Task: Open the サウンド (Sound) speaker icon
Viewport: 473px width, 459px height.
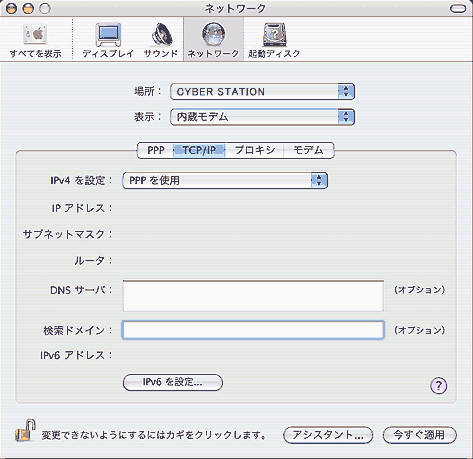Action: coord(162,34)
